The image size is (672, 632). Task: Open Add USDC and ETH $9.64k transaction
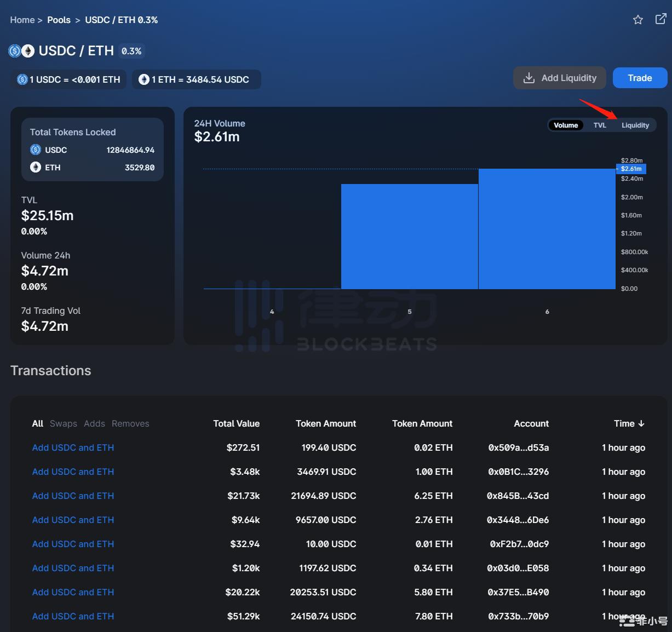tap(73, 520)
